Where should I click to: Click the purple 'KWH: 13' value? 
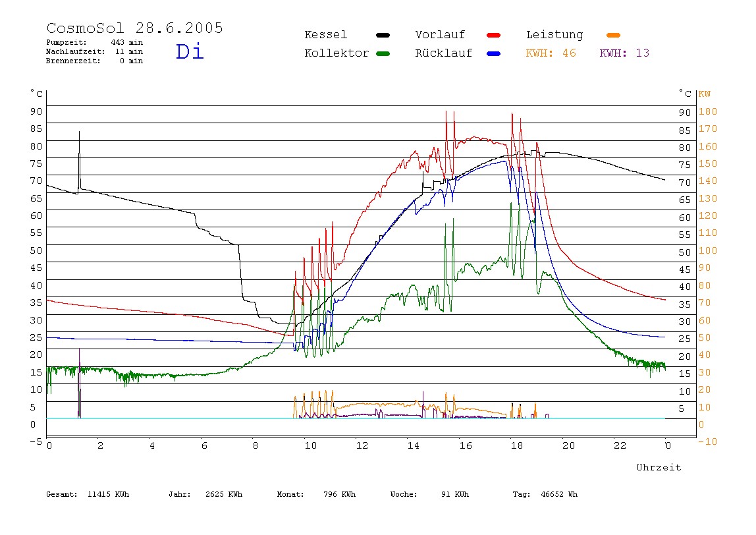click(624, 53)
